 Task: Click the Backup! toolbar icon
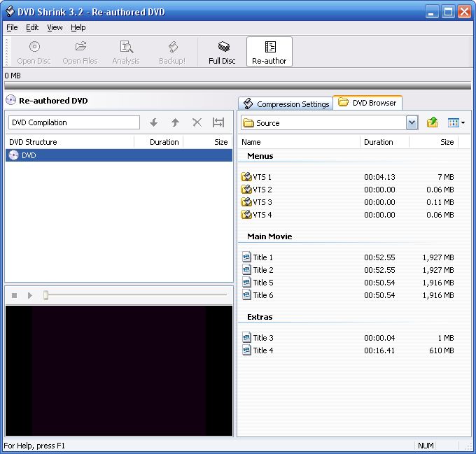172,52
